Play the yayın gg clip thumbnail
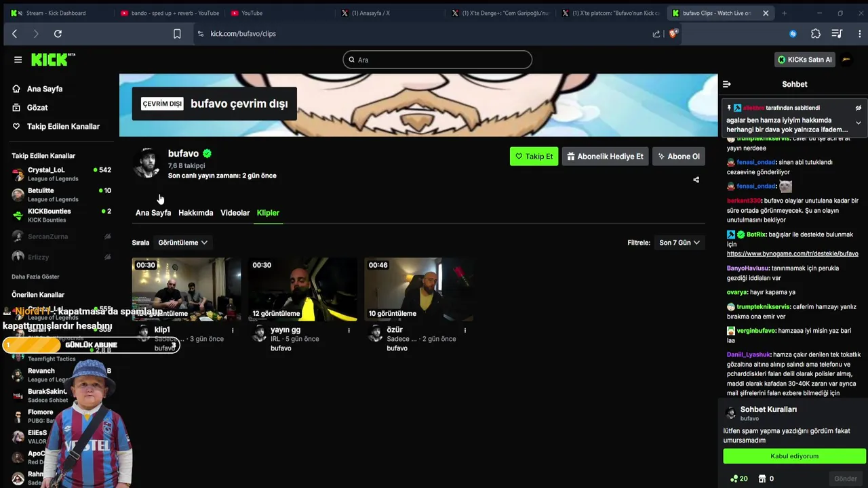868x488 pixels. coord(302,289)
